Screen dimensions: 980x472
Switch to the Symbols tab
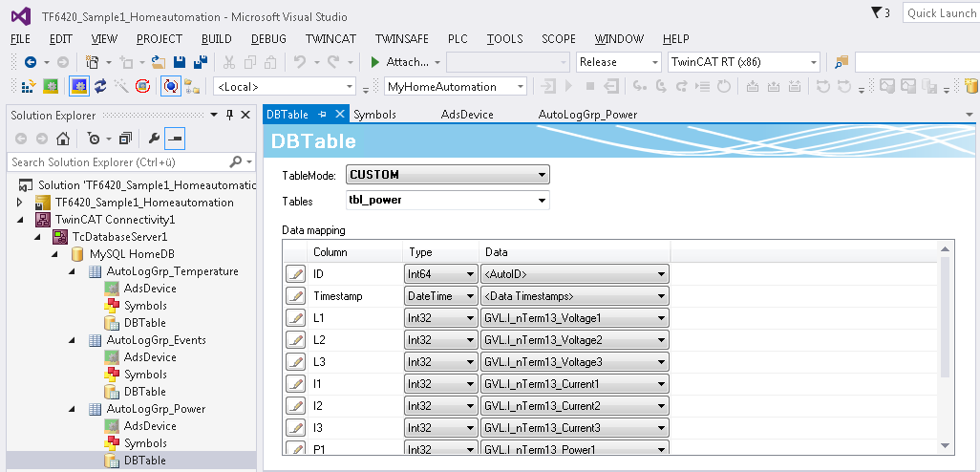point(375,115)
